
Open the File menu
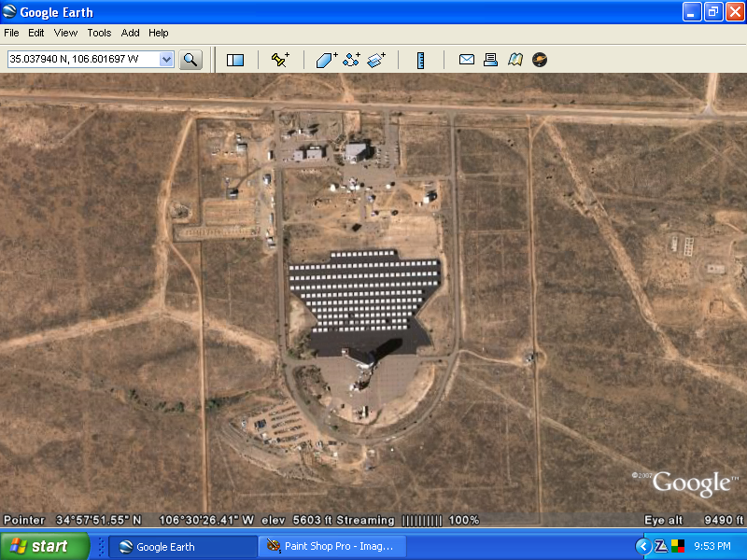coord(11,33)
